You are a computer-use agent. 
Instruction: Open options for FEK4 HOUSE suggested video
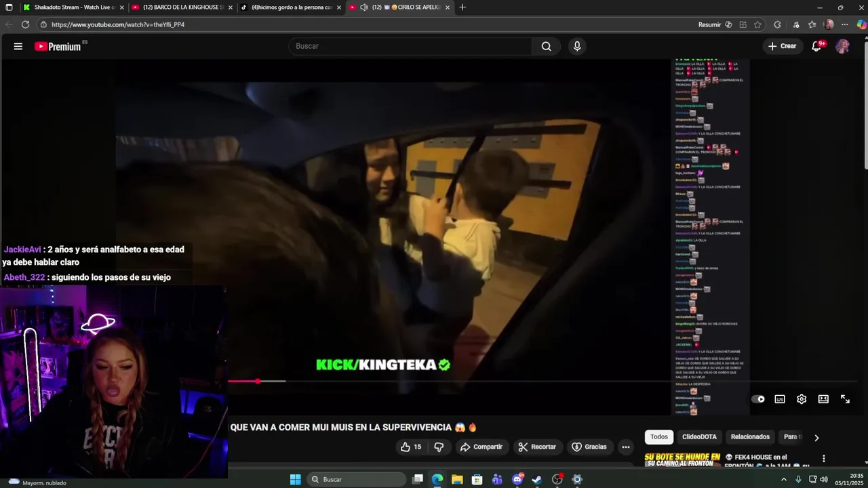823,459
